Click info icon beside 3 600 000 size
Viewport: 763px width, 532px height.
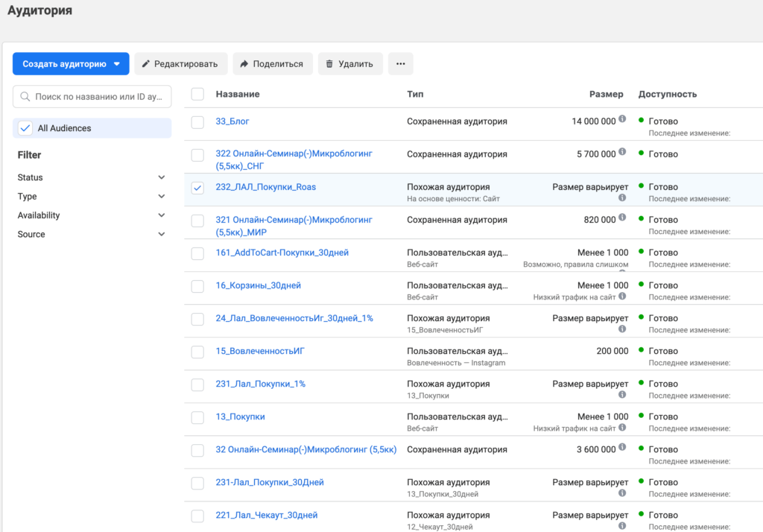point(622,449)
